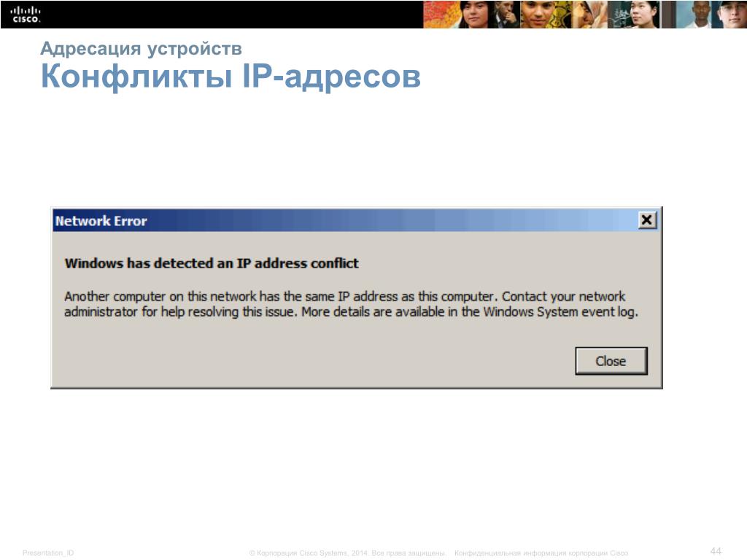Dismiss Network Error dialog with X icon
Viewport: 747px width, 560px height.
tap(646, 220)
